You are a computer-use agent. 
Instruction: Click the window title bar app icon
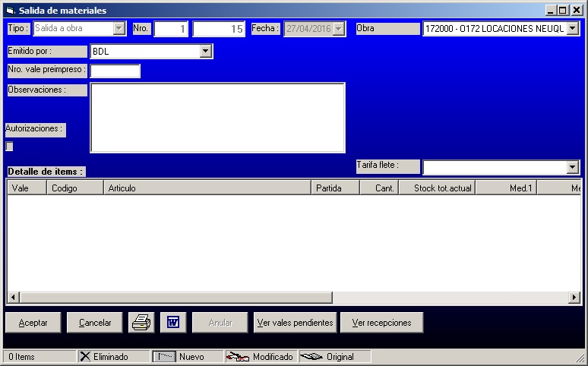click(10, 11)
